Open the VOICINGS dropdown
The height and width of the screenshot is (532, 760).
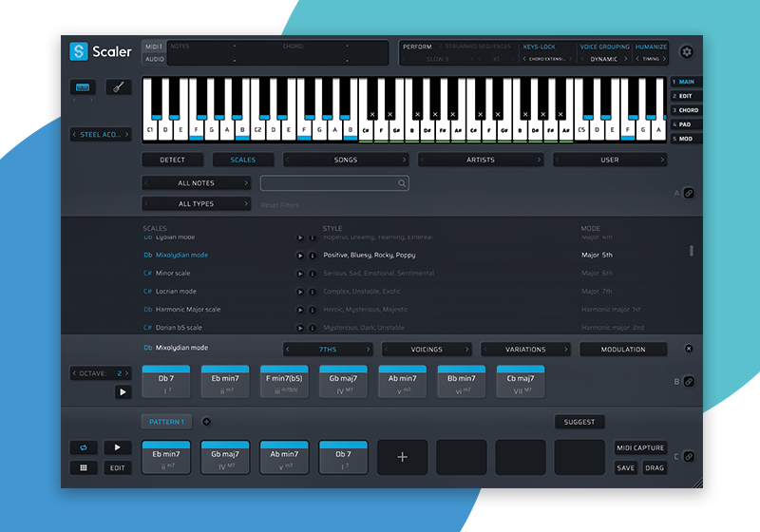427,350
